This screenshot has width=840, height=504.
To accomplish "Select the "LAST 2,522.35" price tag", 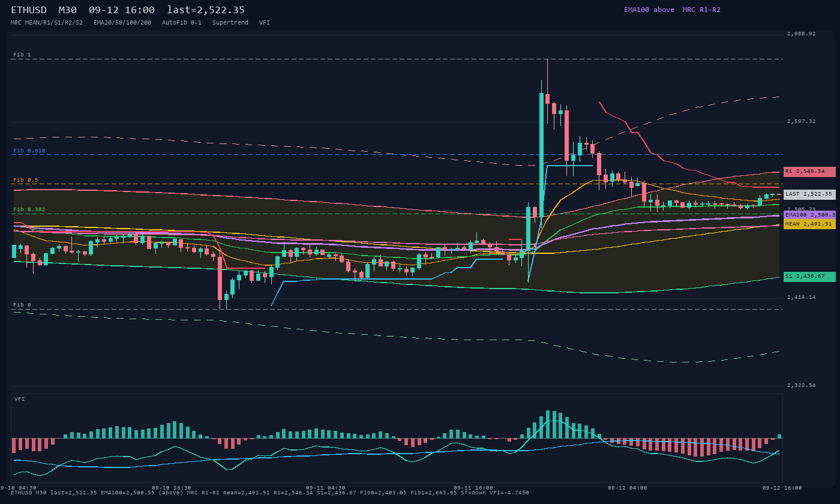I will [809, 194].
